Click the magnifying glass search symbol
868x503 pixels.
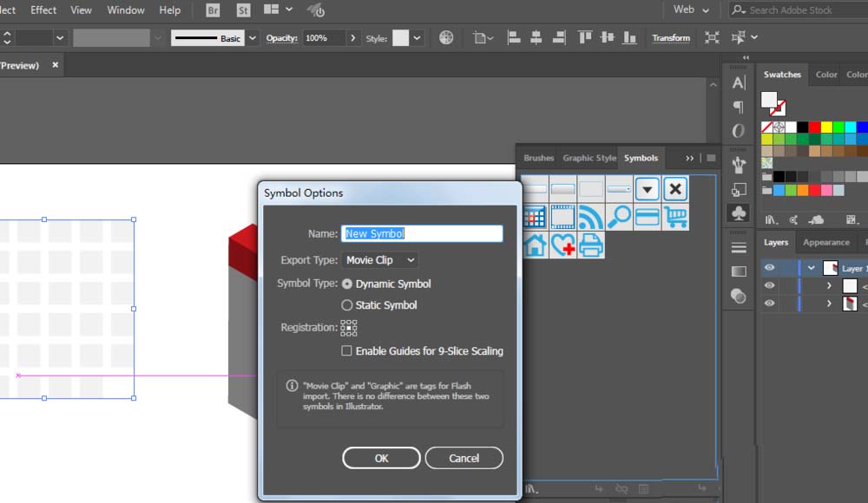pyautogui.click(x=619, y=217)
